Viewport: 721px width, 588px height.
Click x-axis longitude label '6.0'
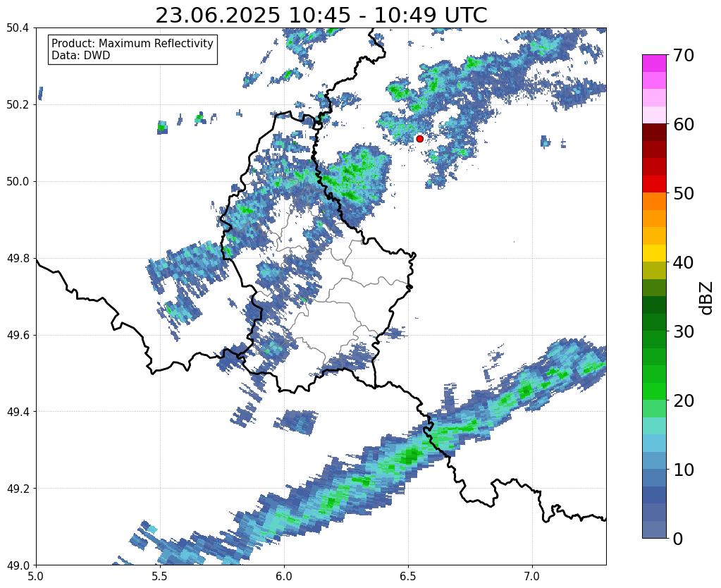coord(284,577)
